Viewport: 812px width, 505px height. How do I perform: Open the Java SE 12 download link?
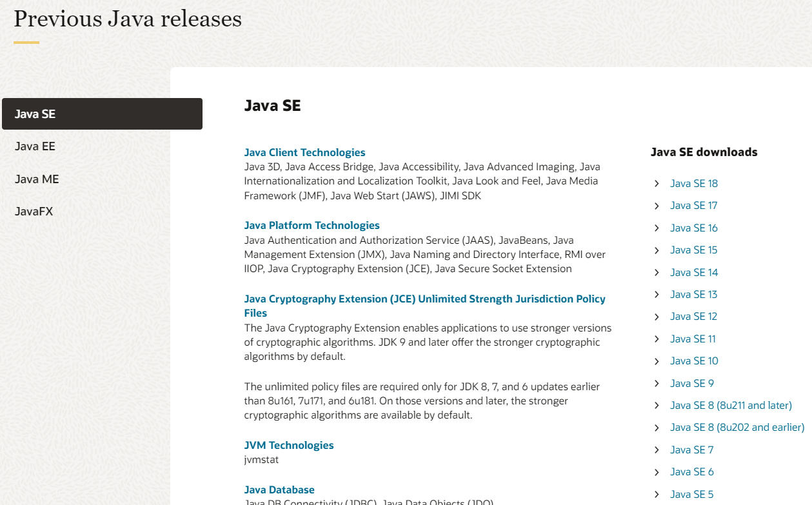point(694,317)
